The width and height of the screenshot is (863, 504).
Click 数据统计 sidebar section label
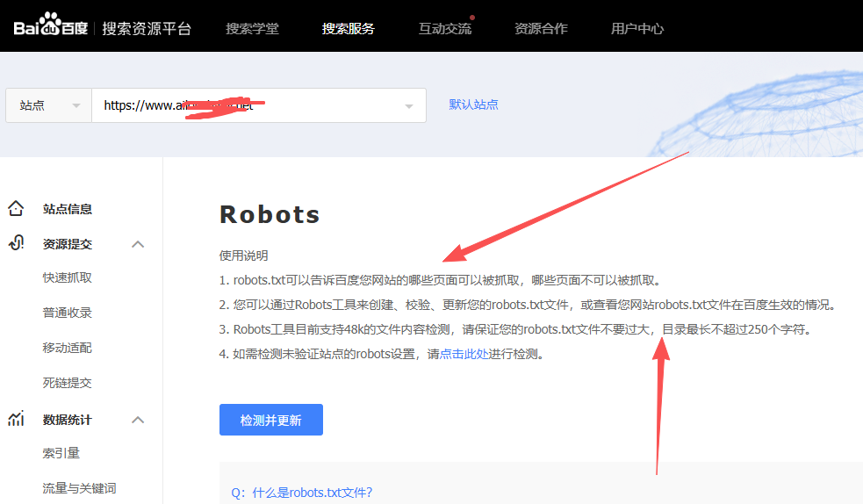67,420
